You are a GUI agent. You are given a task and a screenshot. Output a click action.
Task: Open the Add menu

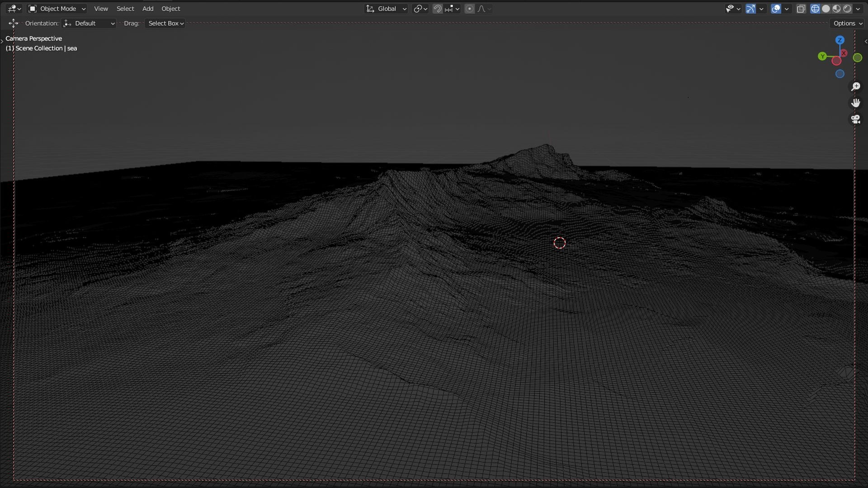point(148,9)
